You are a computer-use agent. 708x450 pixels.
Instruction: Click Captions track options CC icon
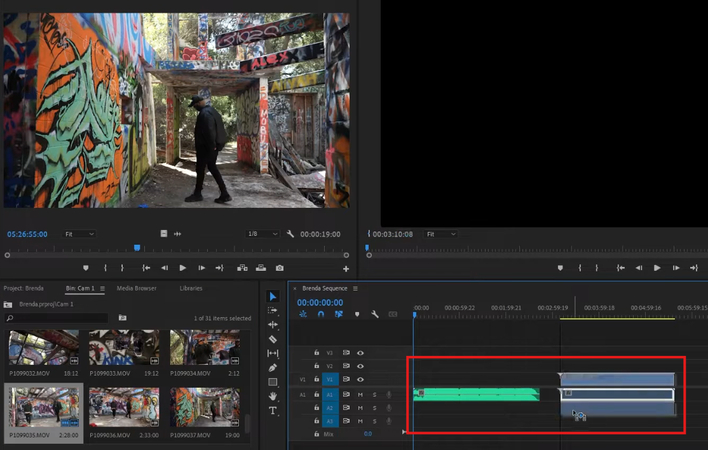393,314
